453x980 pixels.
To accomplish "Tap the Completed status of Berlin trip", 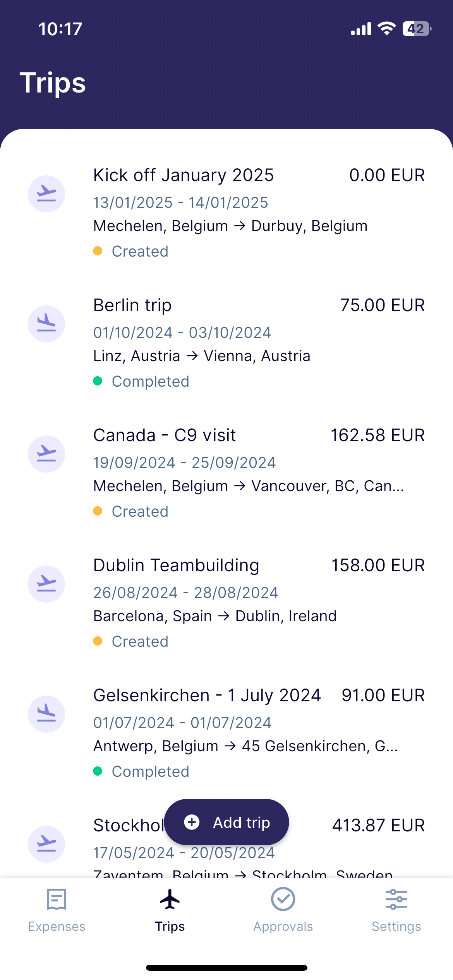I will 150,382.
